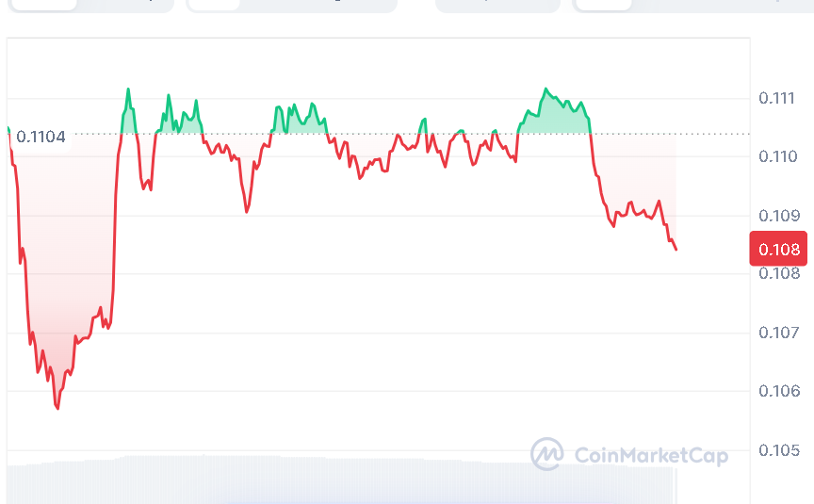Click the 0.109 price axis label

point(777,216)
